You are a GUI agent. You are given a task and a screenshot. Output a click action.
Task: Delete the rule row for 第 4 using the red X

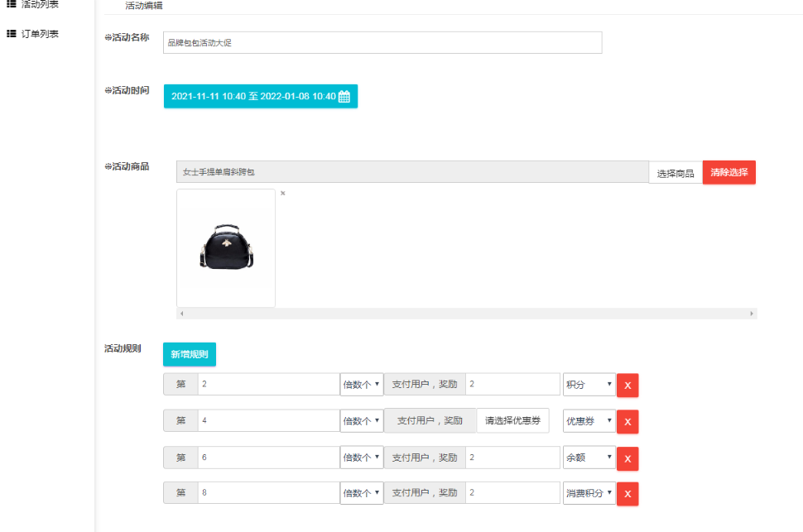pos(627,422)
